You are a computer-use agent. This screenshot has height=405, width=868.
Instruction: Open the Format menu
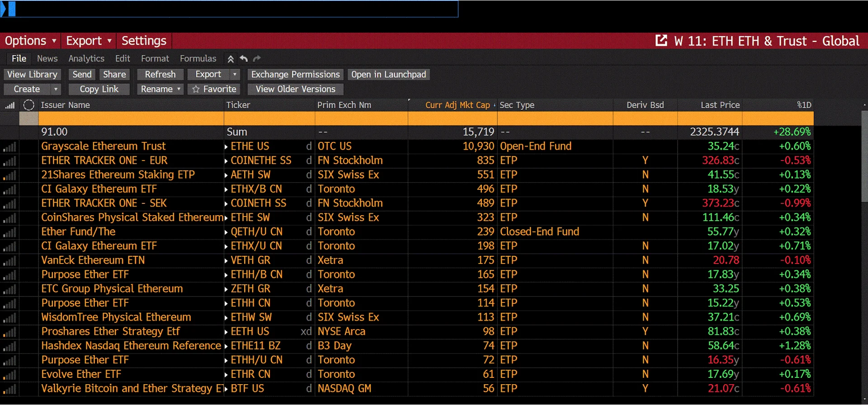[155, 59]
